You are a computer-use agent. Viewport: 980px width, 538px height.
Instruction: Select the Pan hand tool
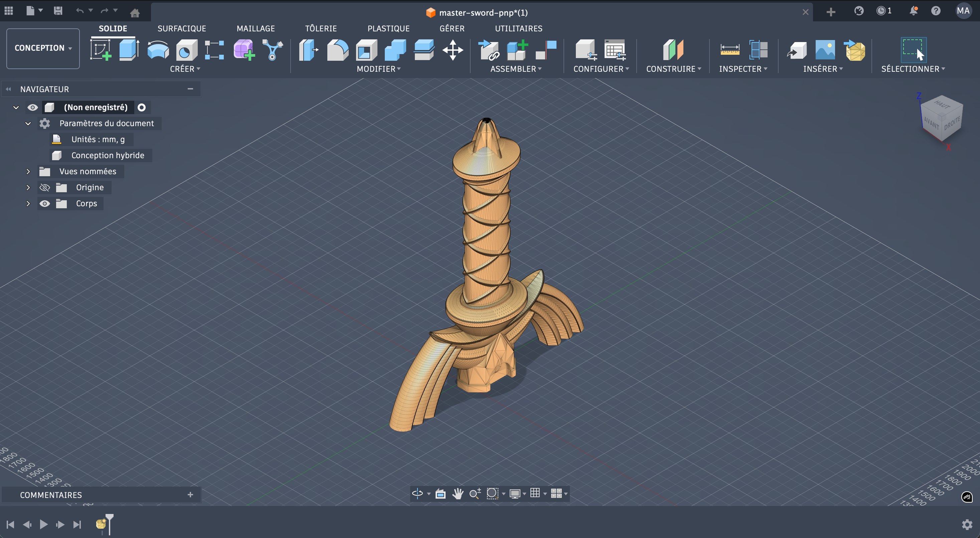(x=458, y=494)
